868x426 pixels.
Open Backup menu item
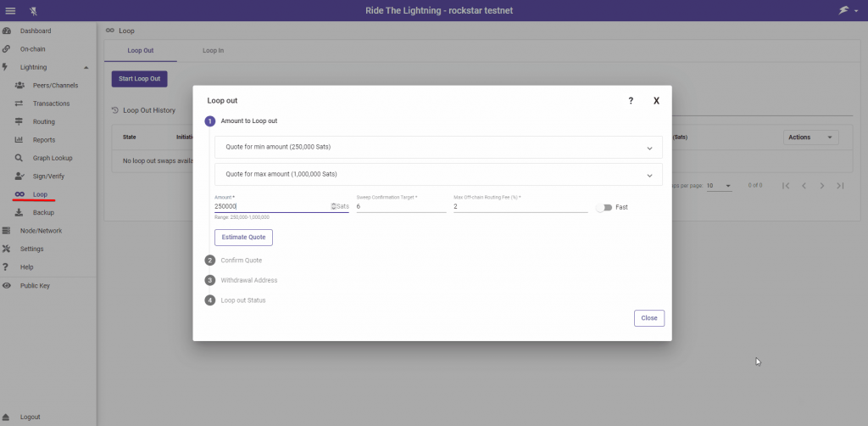[43, 212]
